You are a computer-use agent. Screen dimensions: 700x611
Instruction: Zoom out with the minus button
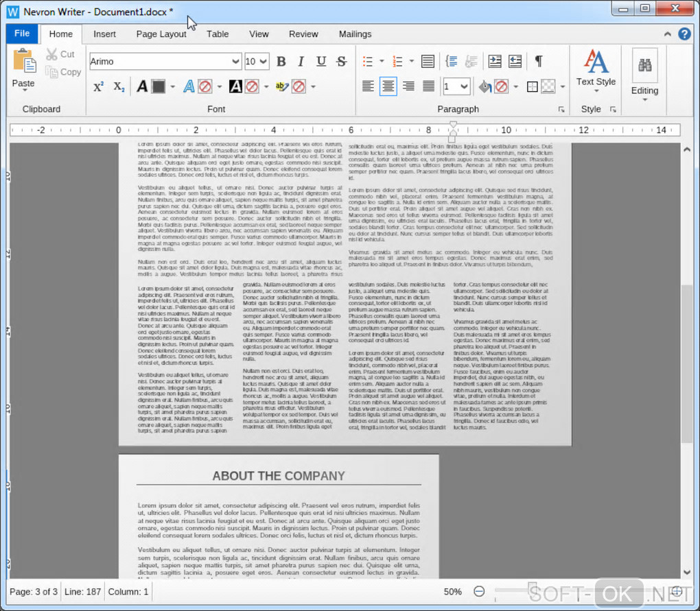point(479,591)
